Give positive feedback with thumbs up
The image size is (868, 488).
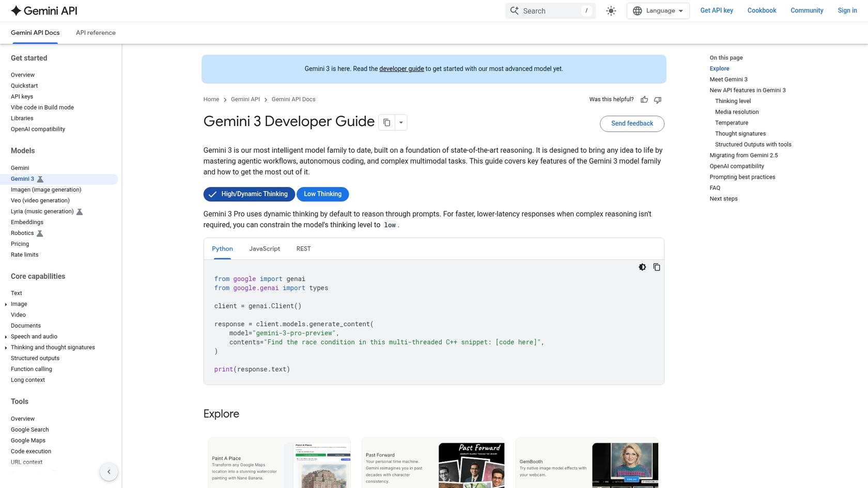(644, 99)
